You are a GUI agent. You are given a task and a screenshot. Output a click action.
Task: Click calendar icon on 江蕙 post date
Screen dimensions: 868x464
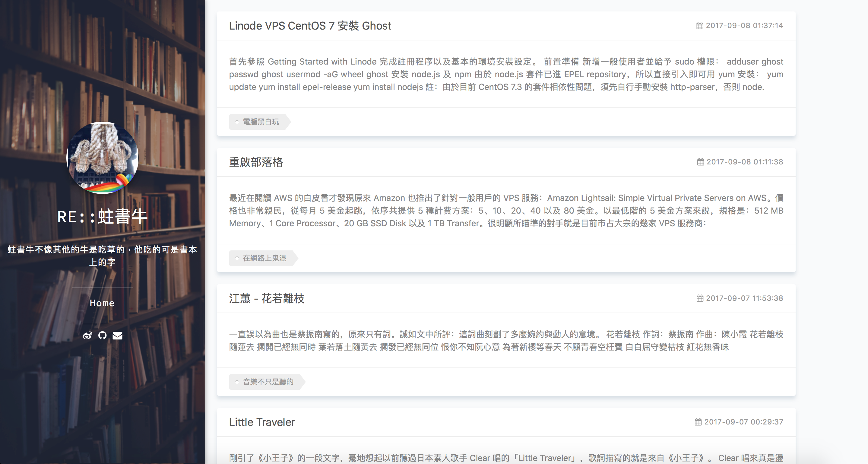pos(700,298)
